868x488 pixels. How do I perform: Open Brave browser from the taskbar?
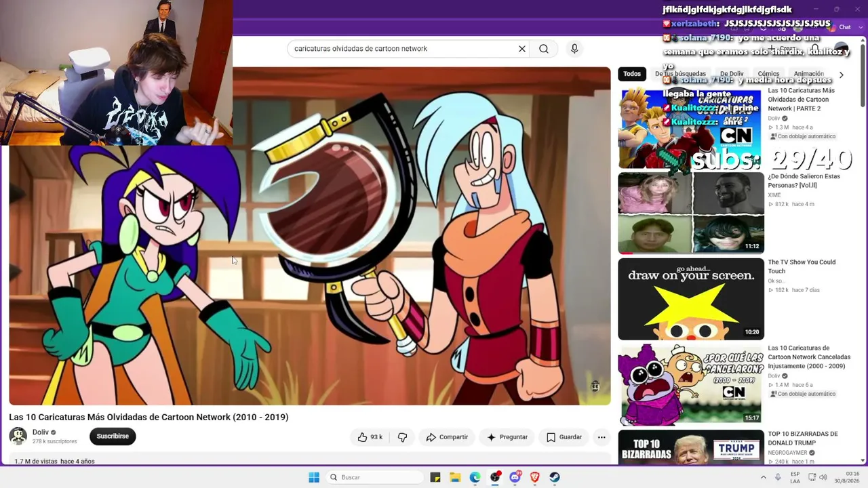[x=534, y=477]
